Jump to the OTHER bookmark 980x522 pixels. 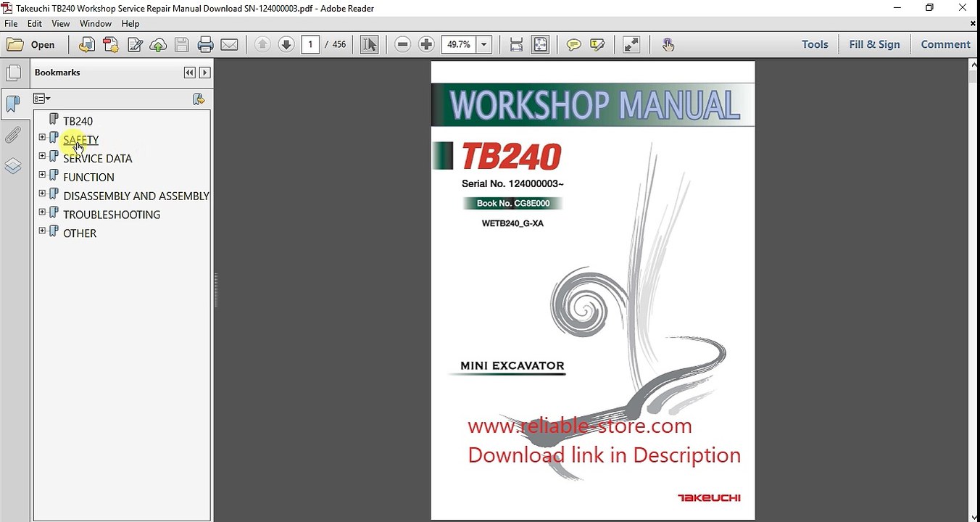click(x=80, y=234)
